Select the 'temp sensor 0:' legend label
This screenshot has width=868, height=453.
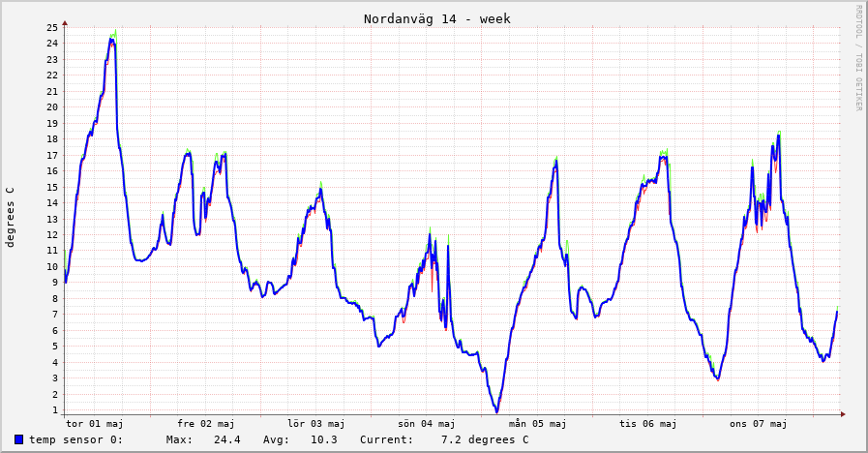[75, 439]
